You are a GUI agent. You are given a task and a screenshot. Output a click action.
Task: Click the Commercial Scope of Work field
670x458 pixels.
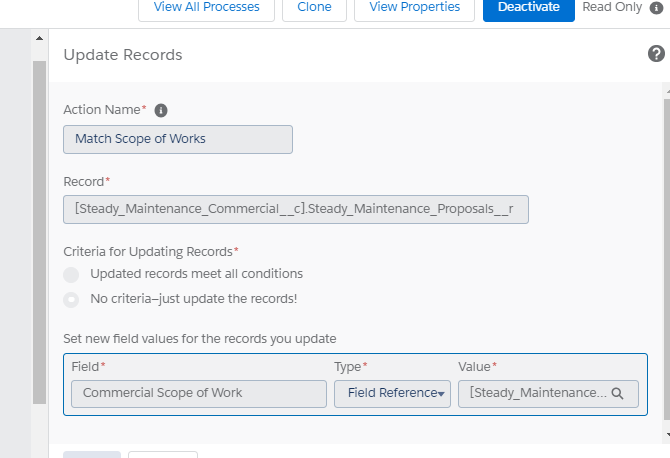click(x=195, y=394)
